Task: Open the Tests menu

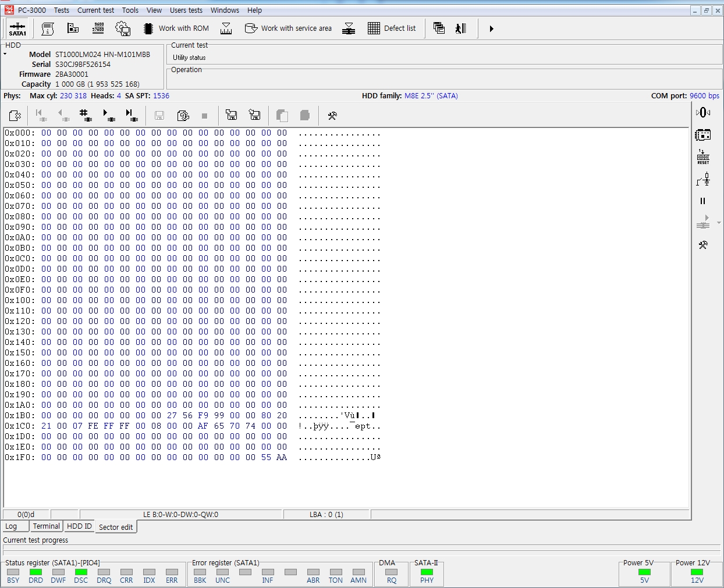Action: tap(62, 10)
